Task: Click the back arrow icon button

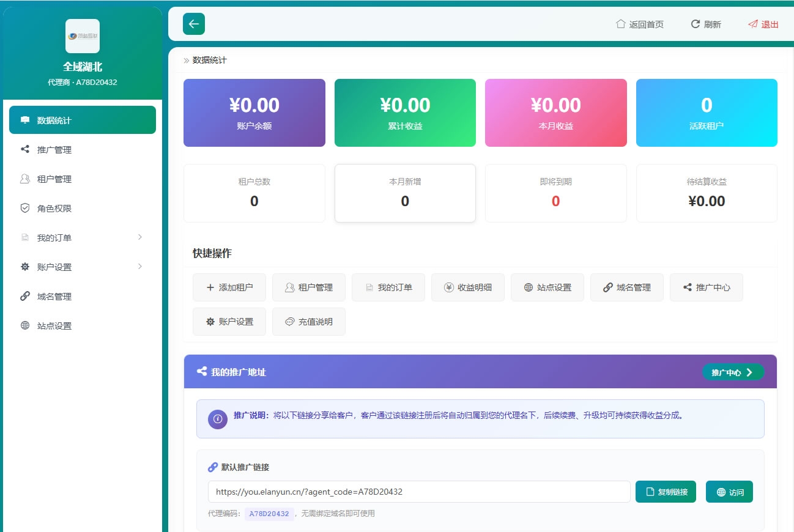Action: [x=194, y=24]
